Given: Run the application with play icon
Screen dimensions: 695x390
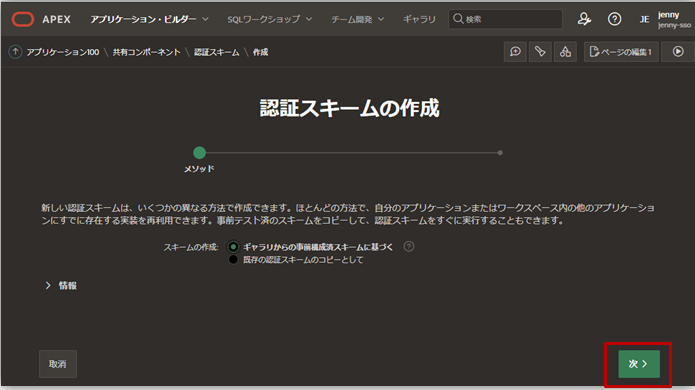Looking at the screenshot, I should tap(678, 52).
